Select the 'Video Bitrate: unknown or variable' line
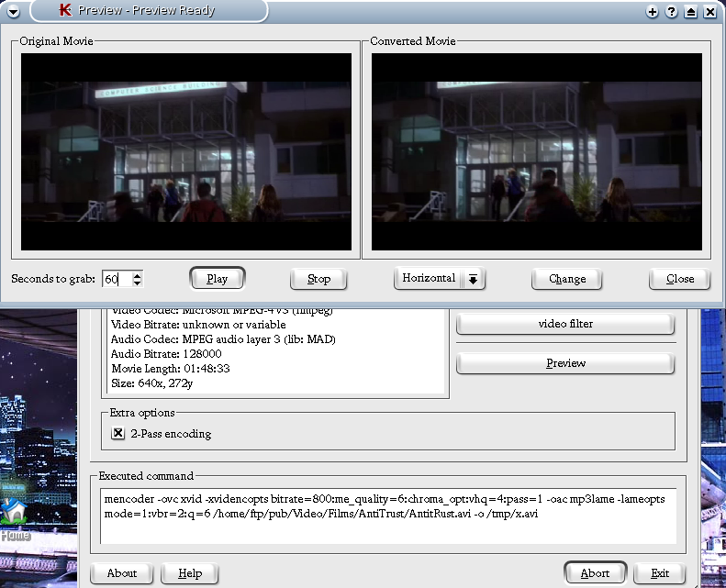The width and height of the screenshot is (726, 588). click(198, 325)
